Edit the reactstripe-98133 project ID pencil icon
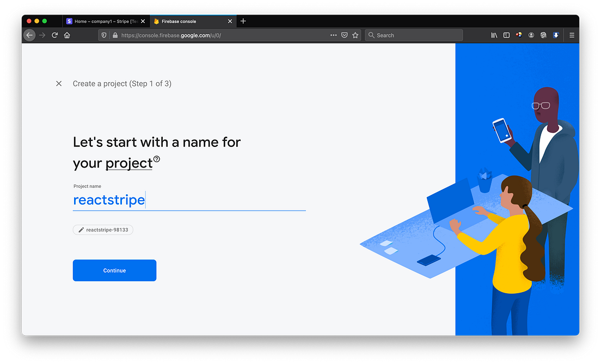The width and height of the screenshot is (601, 364). tap(81, 230)
